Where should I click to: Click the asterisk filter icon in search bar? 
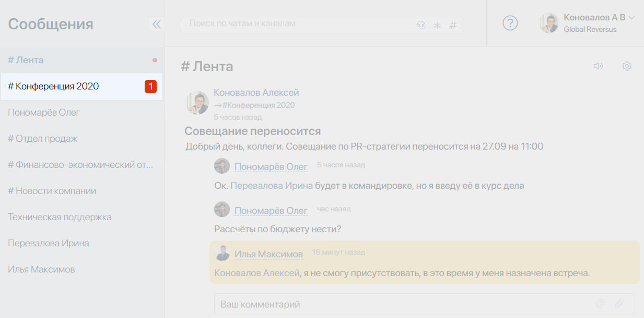click(437, 25)
